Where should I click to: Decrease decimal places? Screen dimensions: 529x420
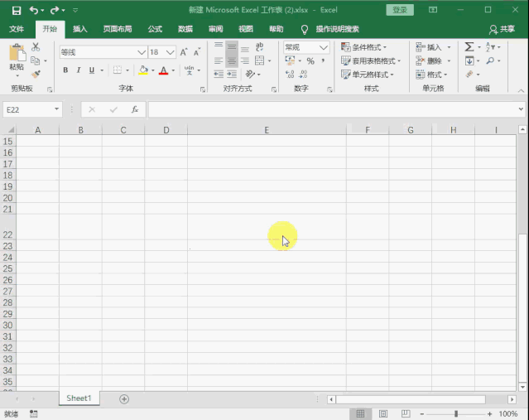(x=303, y=74)
